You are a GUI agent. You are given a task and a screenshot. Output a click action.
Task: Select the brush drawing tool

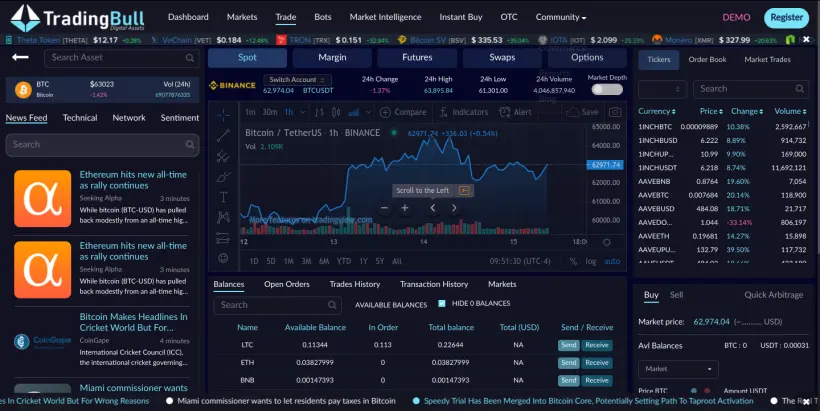pyautogui.click(x=223, y=177)
